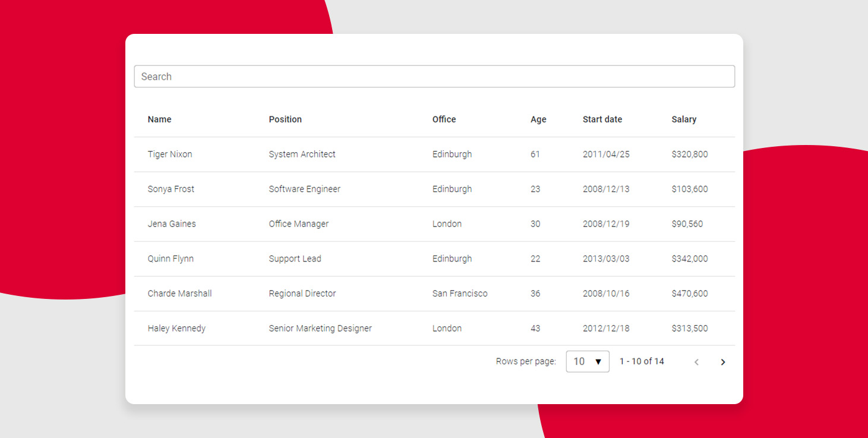Select the Haley Kennedy row
Viewport: 868px width, 438px height.
(x=176, y=328)
